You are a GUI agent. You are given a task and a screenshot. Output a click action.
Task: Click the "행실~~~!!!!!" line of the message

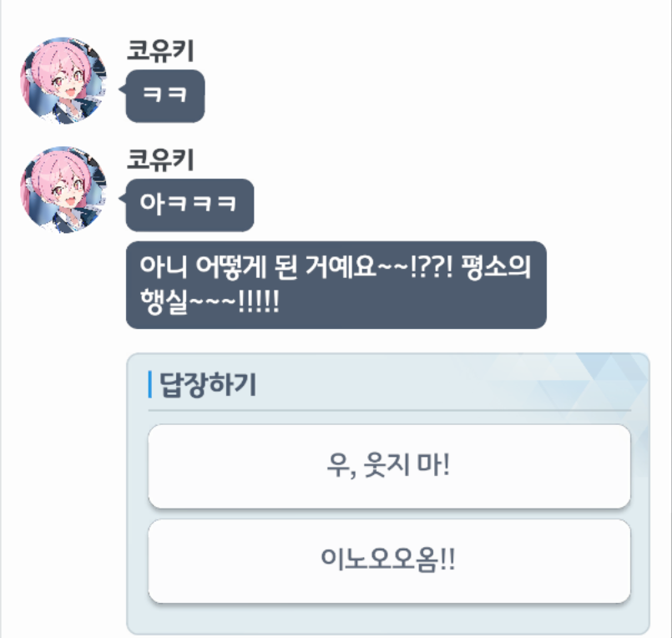[210, 301]
